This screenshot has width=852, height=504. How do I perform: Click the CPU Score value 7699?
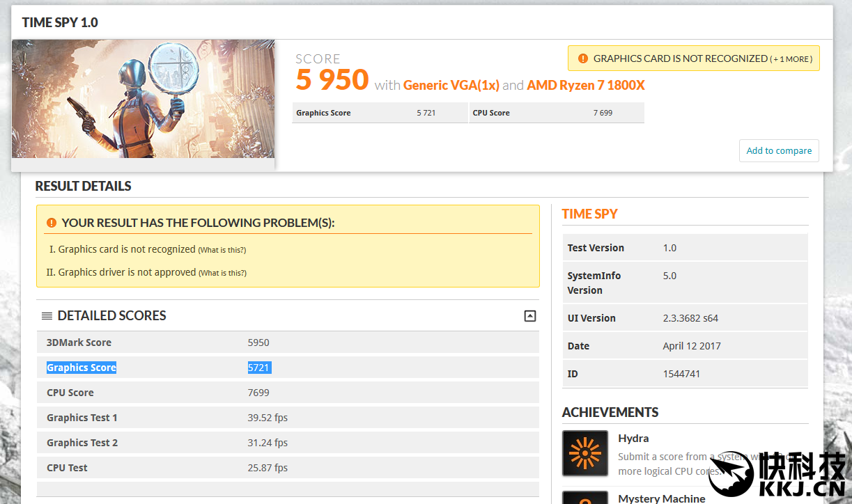point(258,393)
